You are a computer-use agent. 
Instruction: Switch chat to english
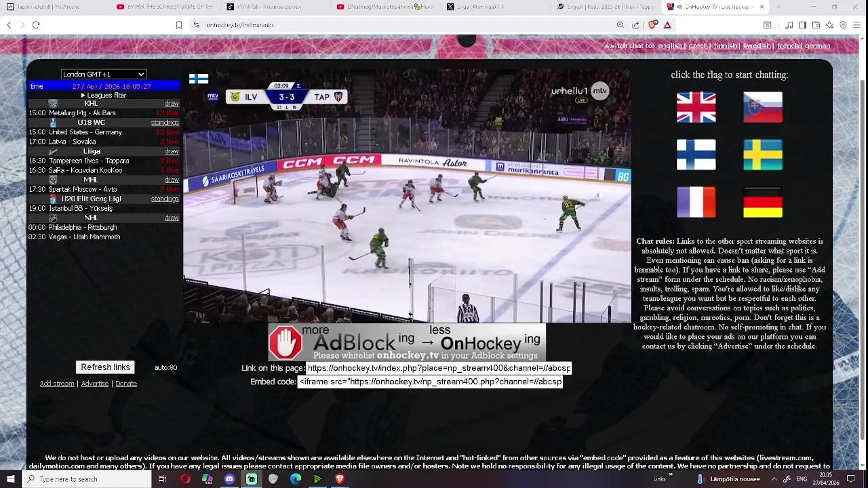[670, 46]
